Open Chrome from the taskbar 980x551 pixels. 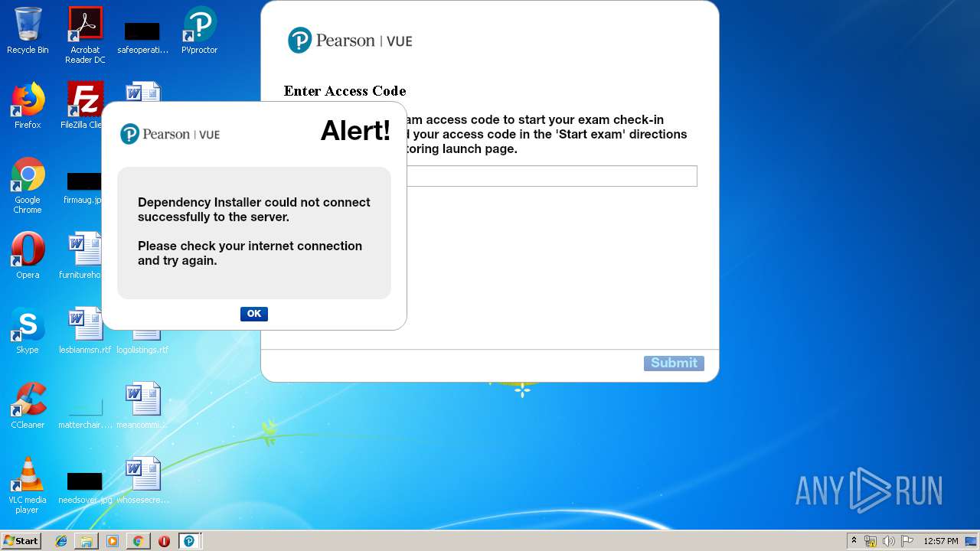tap(138, 541)
